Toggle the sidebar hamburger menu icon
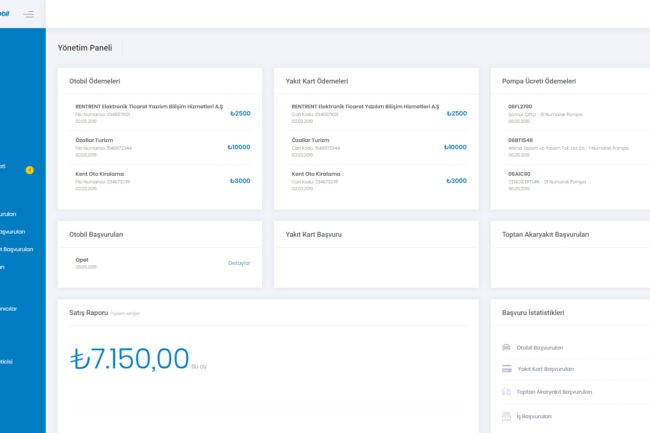 (28, 14)
